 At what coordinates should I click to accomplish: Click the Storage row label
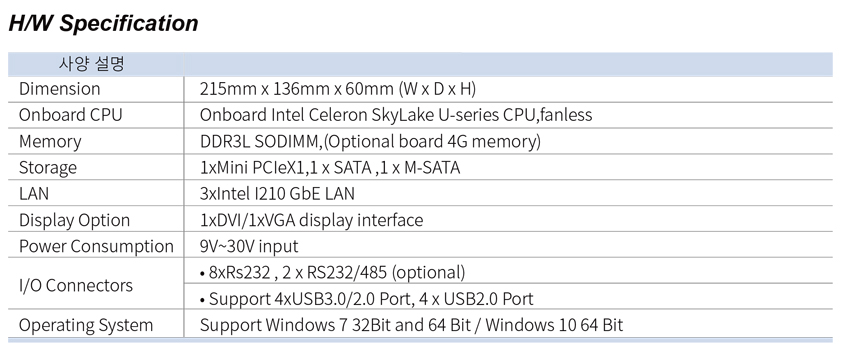point(48,167)
